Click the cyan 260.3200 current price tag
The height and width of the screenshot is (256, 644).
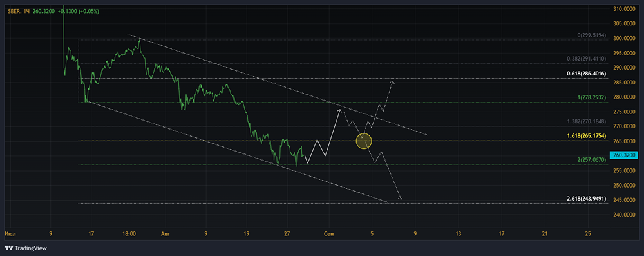tap(623, 155)
